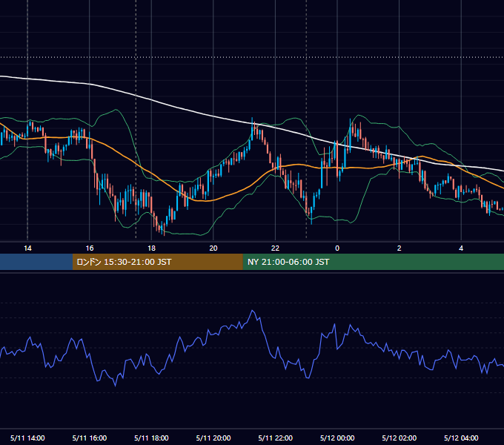Click the 14 hour label on chart axis

pos(27,248)
